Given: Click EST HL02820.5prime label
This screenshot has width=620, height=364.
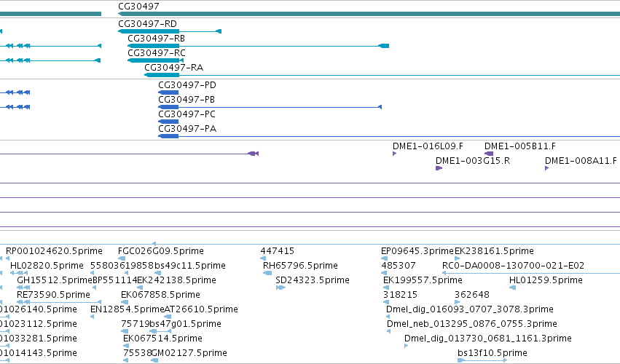Looking at the screenshot, I should [x=47, y=266].
